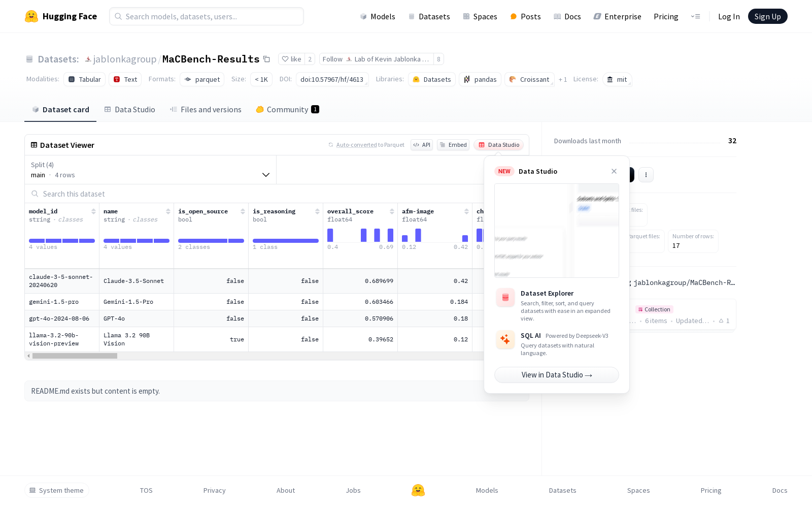Click the Collection tag
The image size is (812, 508).
click(654, 309)
